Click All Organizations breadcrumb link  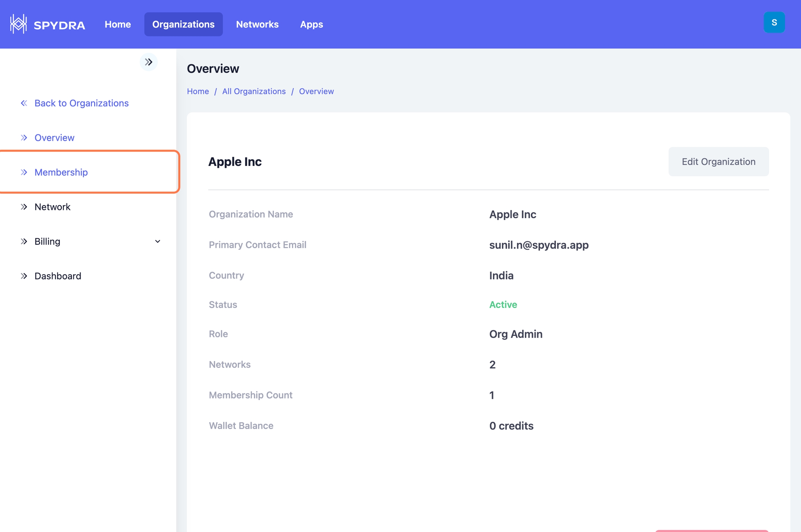click(254, 91)
